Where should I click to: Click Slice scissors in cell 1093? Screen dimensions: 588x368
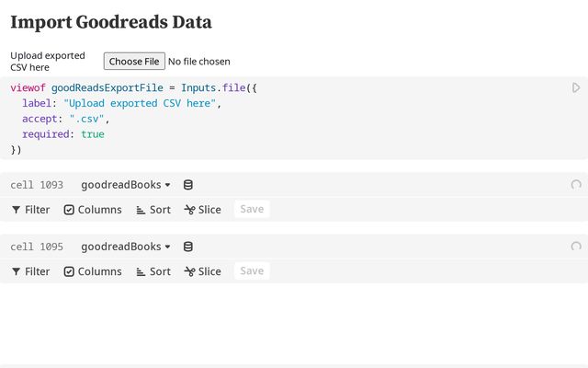(x=190, y=210)
